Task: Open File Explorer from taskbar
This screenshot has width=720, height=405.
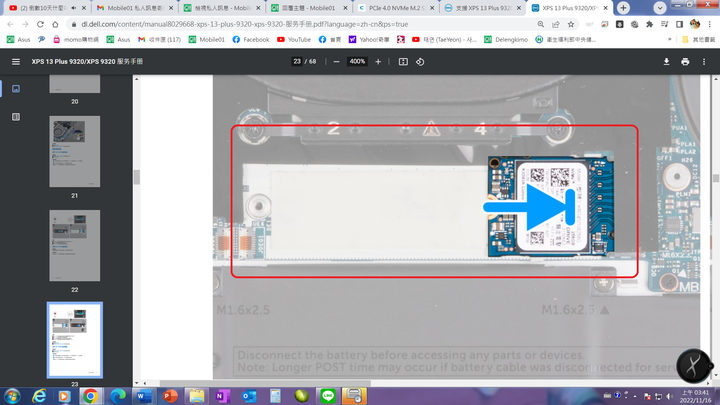Action: click(x=197, y=396)
